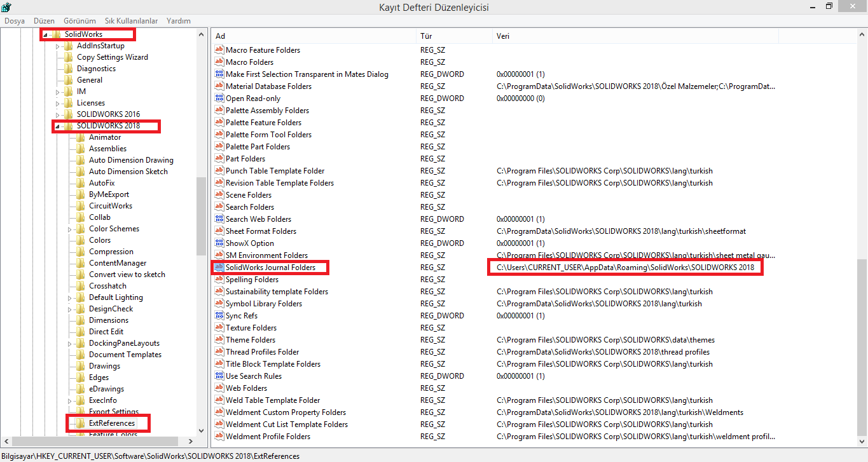Select the Auto Dimension Drawing key
This screenshot has height=462, width=868.
tap(131, 160)
